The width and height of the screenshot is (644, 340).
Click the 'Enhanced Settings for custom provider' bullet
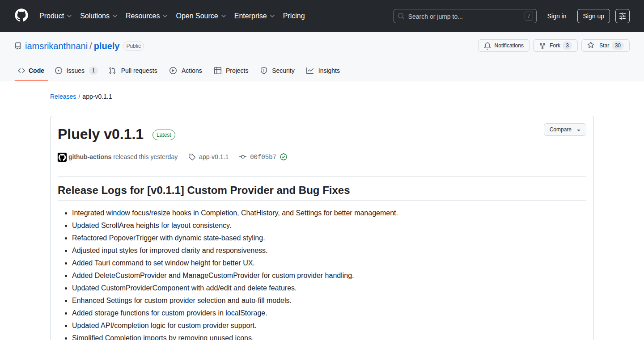182,300
